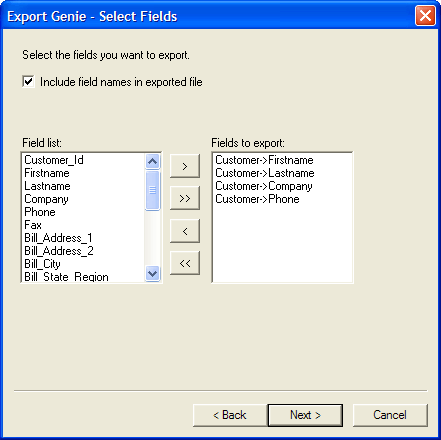
Task: Add all fields with double right arrow
Action: tap(185, 198)
